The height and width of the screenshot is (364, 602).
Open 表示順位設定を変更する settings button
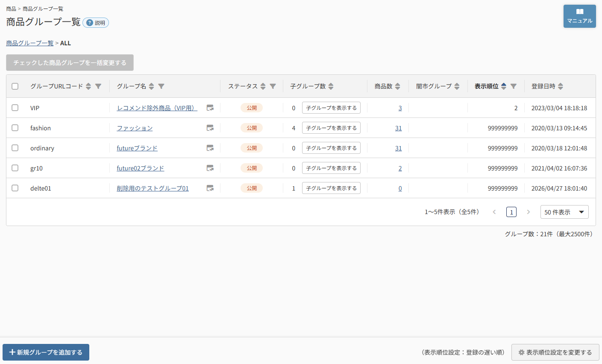pyautogui.click(x=555, y=352)
